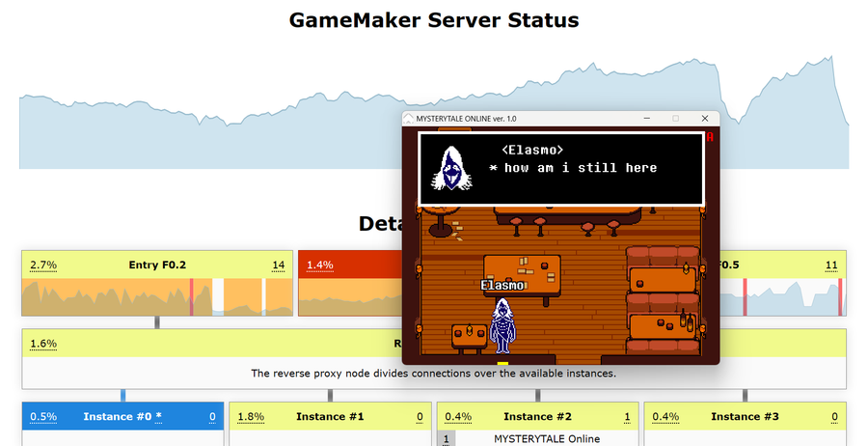Click the connection count 1 of Instance #2
Viewport: 868px width, 446px height.
[x=627, y=417]
